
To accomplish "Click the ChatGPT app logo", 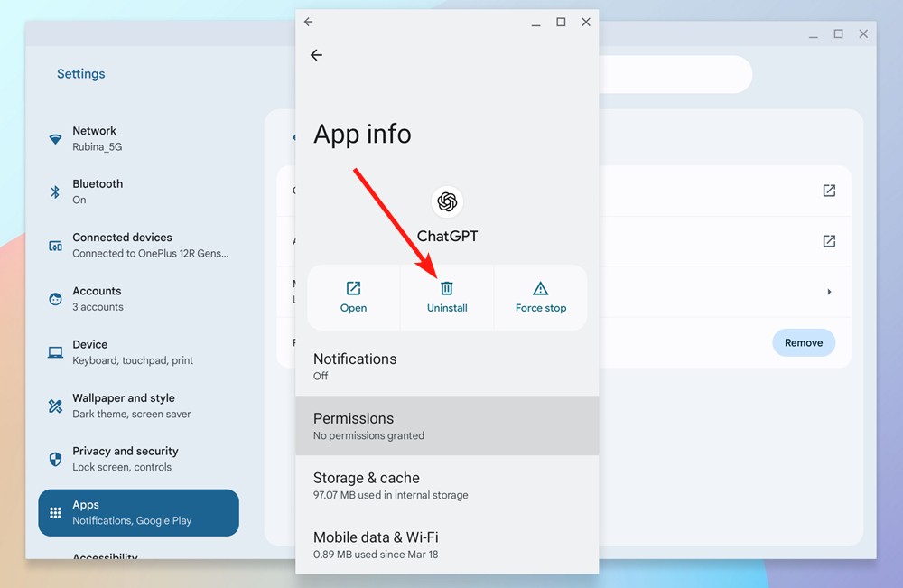I will pos(447,201).
